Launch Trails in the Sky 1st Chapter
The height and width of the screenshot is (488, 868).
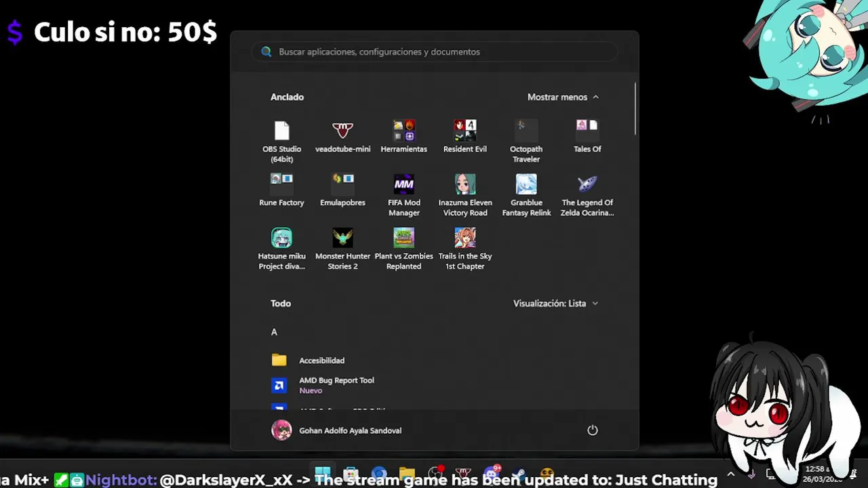point(465,249)
